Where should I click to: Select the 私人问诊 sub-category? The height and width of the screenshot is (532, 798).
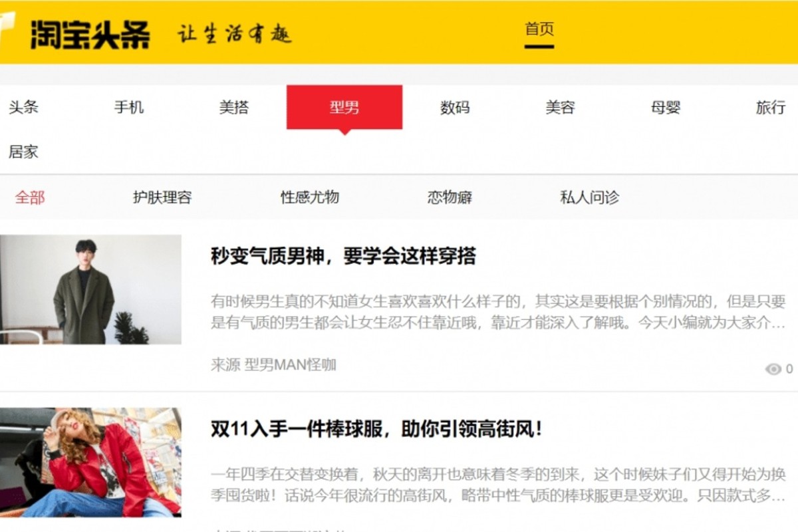click(590, 198)
